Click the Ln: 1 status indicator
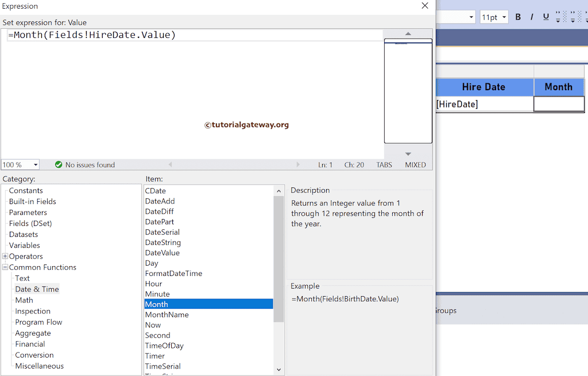 pos(325,165)
